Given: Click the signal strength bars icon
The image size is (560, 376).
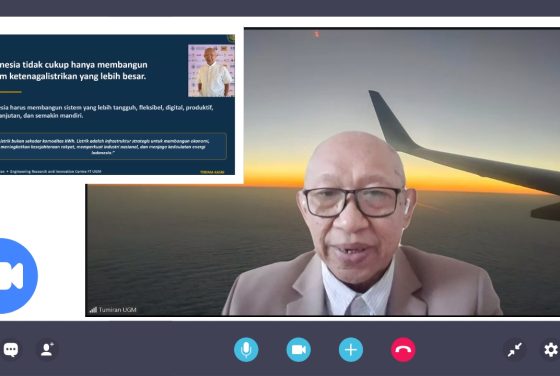Looking at the screenshot, I should click(x=93, y=310).
